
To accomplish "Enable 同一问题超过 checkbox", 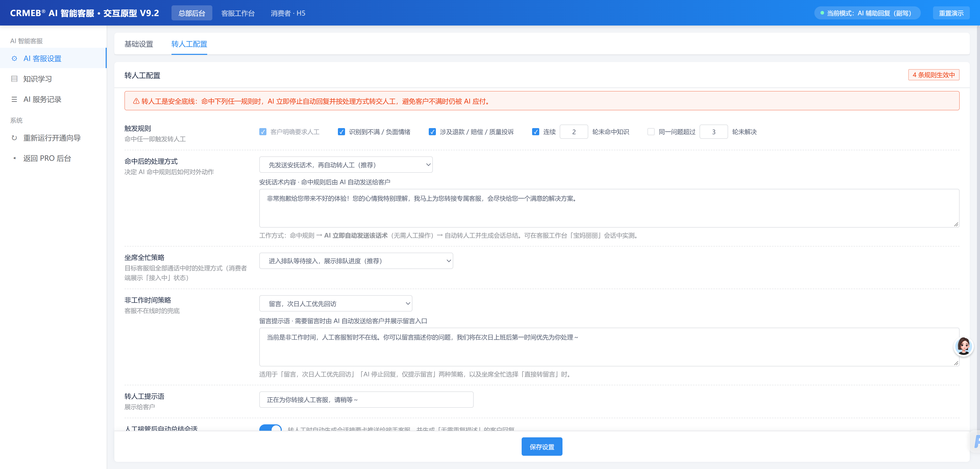I will click(x=651, y=132).
